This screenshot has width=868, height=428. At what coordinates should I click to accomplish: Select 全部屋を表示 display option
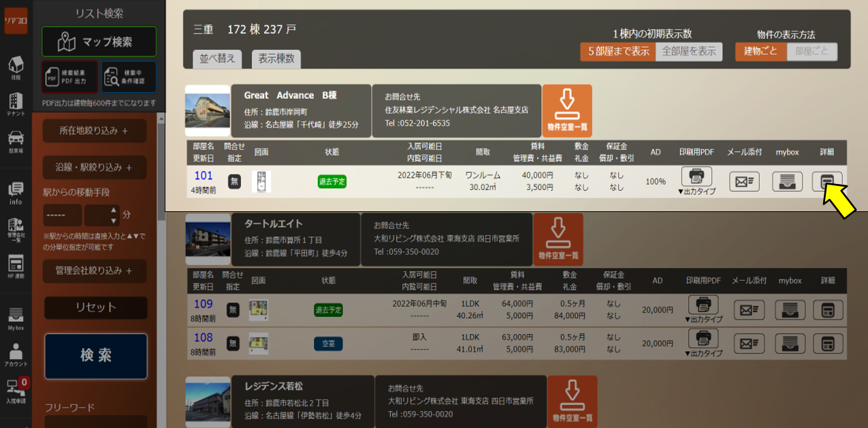click(688, 52)
